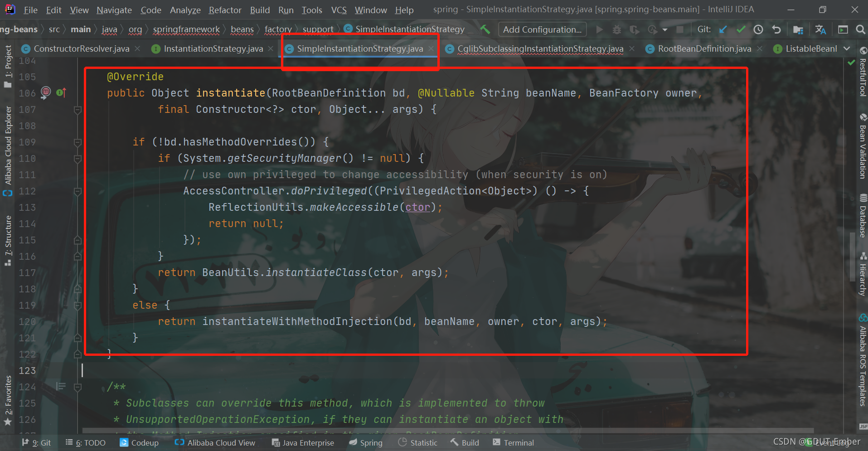Image resolution: width=868 pixels, height=451 pixels.
Task: Click the Translate toolbar icon
Action: pyautogui.click(x=820, y=29)
